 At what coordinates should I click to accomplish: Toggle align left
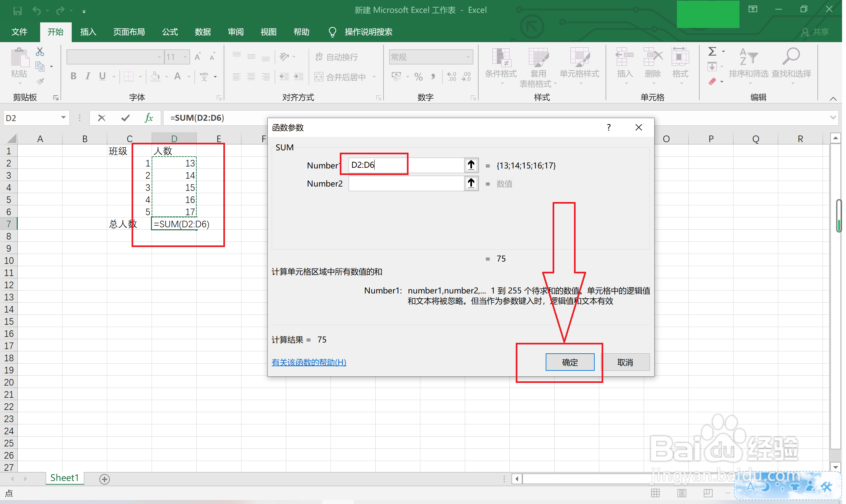(x=237, y=77)
